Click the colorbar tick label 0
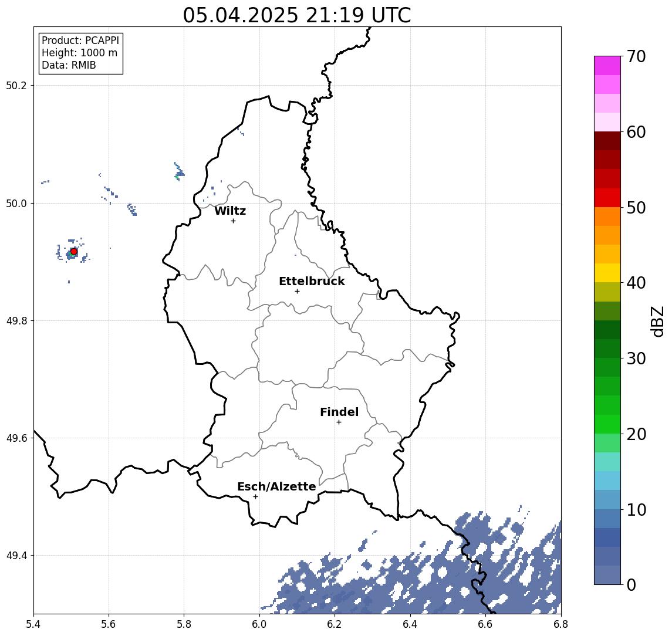The width and height of the screenshot is (672, 636). pyautogui.click(x=632, y=584)
